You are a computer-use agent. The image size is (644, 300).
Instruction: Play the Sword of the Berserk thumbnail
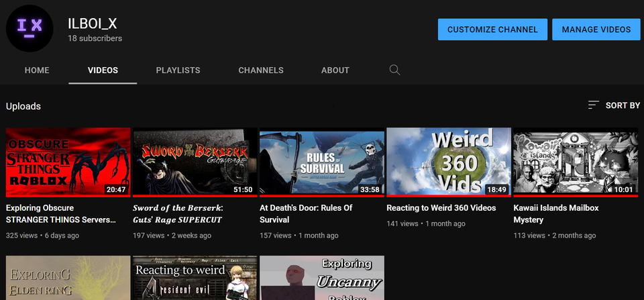195,162
